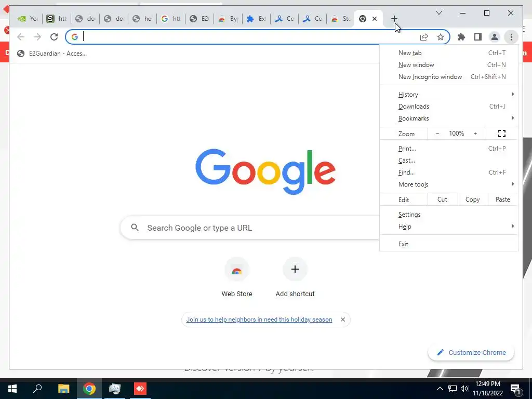Switch to the 'he' tab
Screen dimensions: 532x399
(142, 19)
